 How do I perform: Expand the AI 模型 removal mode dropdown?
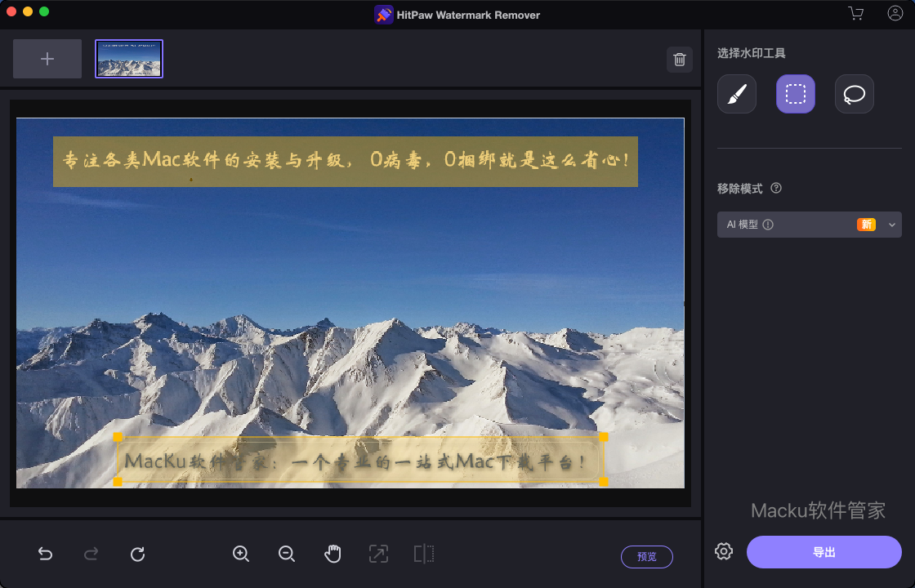coord(810,225)
